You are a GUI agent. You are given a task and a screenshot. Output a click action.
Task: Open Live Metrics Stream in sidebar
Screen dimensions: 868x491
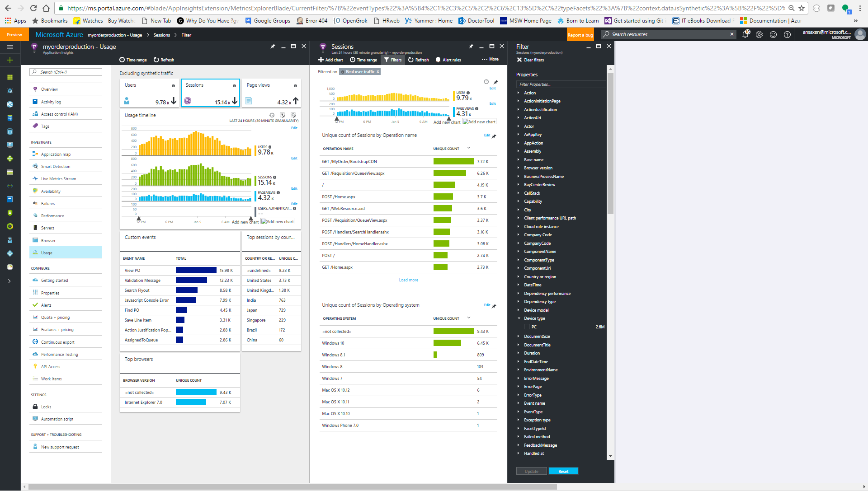[x=58, y=179]
